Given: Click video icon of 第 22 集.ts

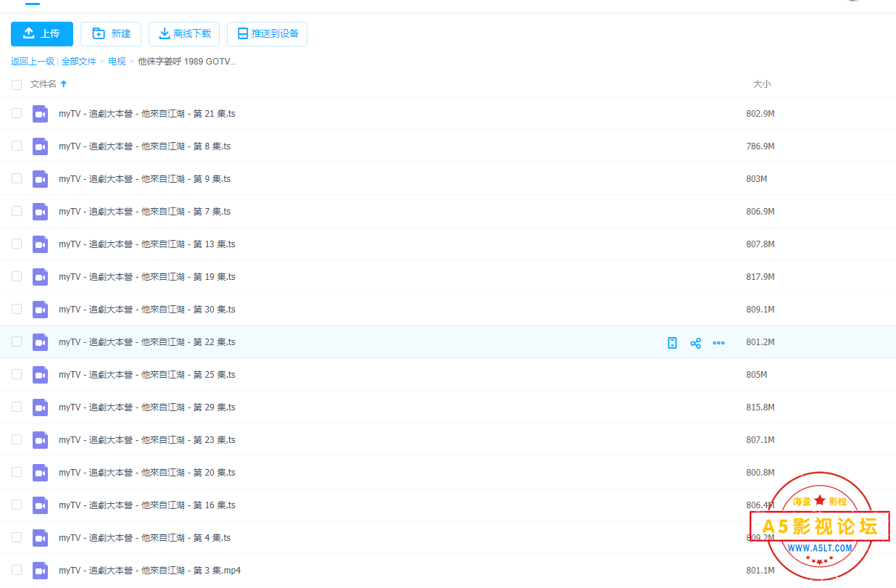Looking at the screenshot, I should (41, 342).
